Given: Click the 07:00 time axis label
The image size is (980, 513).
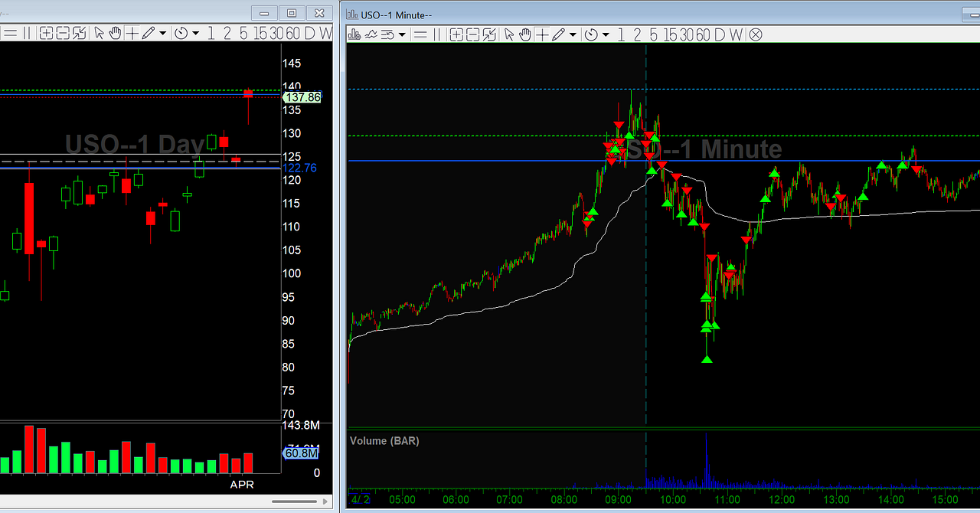Looking at the screenshot, I should (x=510, y=501).
